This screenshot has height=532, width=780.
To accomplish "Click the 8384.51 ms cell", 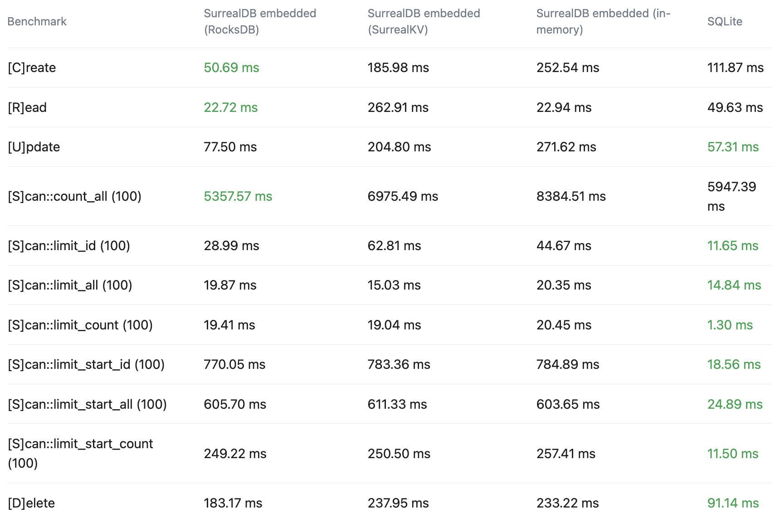I will pos(571,196).
